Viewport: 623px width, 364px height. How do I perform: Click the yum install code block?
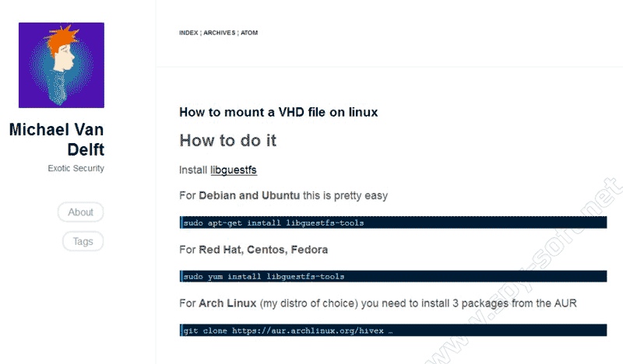pos(392,276)
